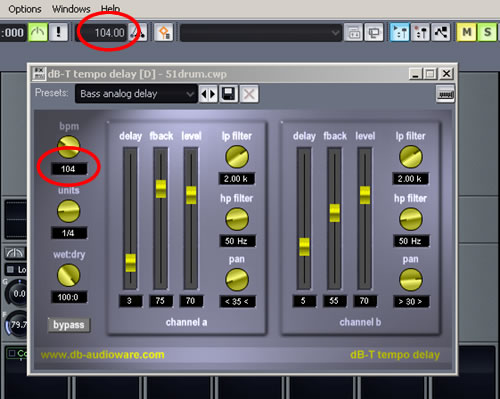The height and width of the screenshot is (399, 500).
Task: Click channel a delay slider handle
Action: [131, 263]
